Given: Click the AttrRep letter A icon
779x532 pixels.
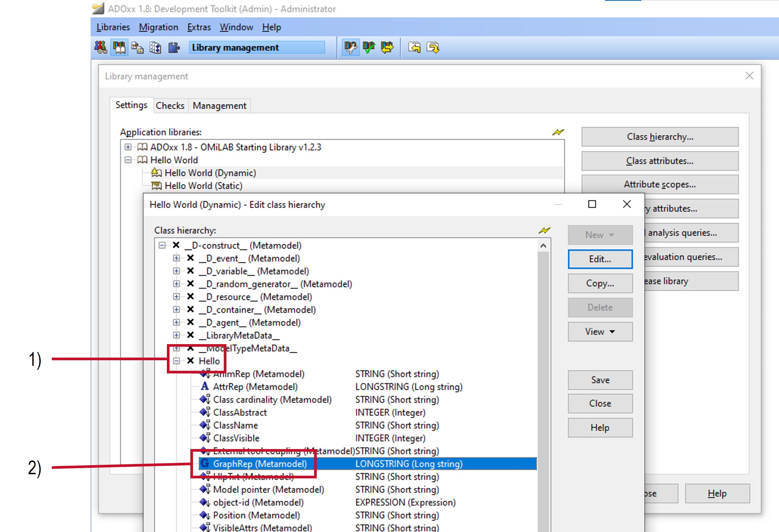Looking at the screenshot, I should tap(205, 386).
